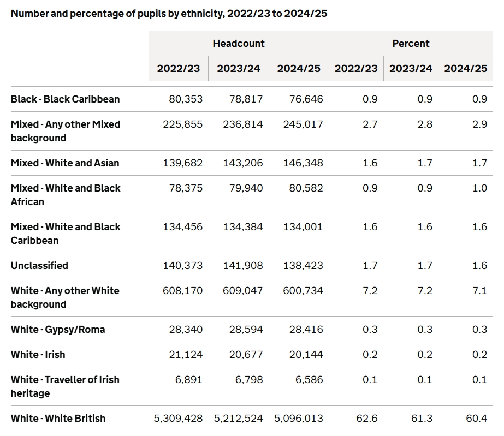Select the White - Gypsy/Roma row label
Screen dimensions: 504x436
coord(58,330)
